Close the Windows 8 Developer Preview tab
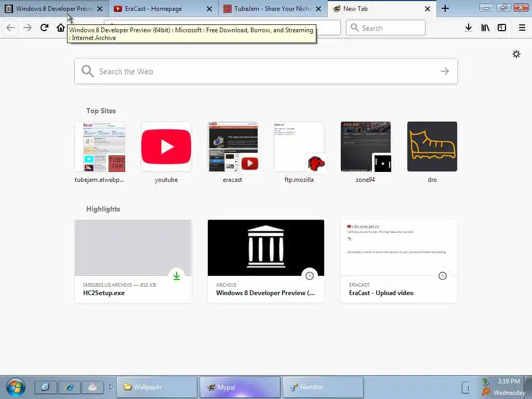Viewport: 532px width, 399px height. pyautogui.click(x=100, y=9)
